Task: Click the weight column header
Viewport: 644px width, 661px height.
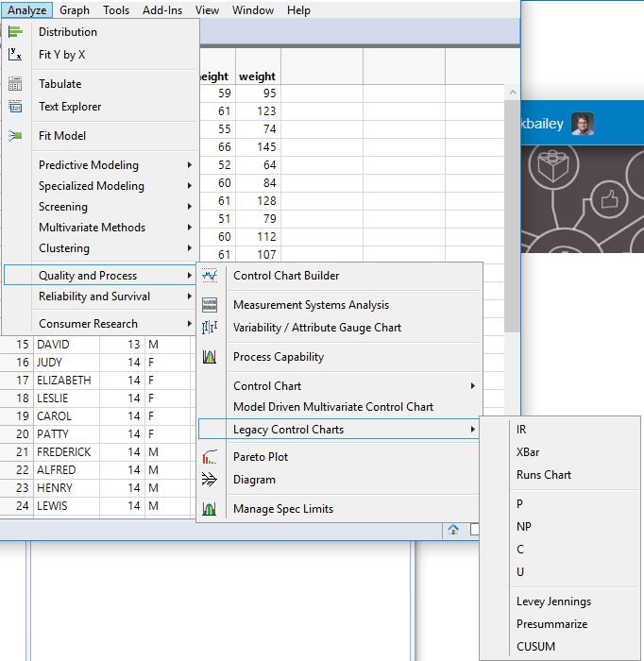Action: (x=257, y=76)
